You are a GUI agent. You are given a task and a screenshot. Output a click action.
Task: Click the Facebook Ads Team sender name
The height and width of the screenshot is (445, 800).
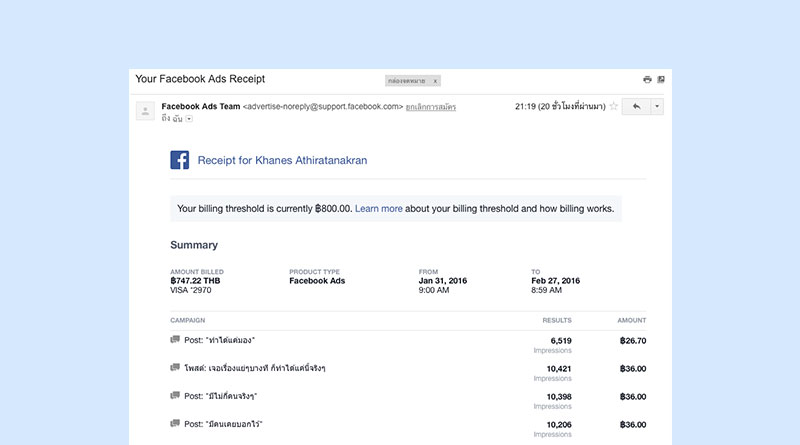click(x=201, y=106)
